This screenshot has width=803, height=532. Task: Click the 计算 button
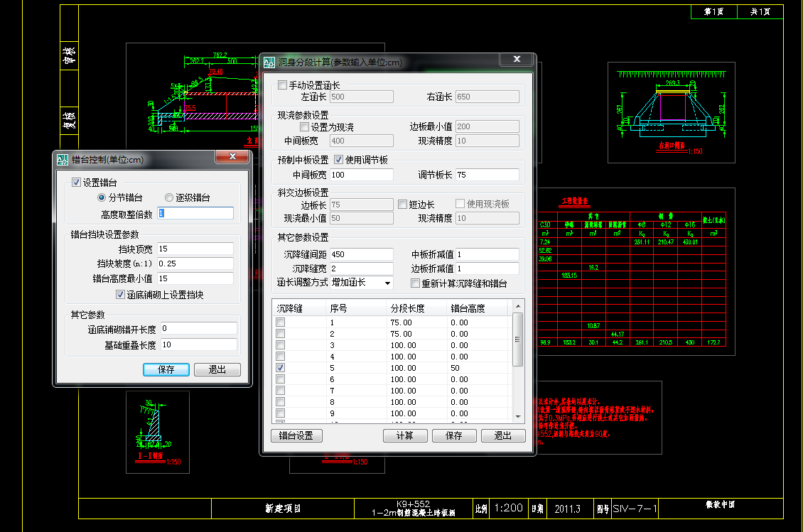coord(404,435)
